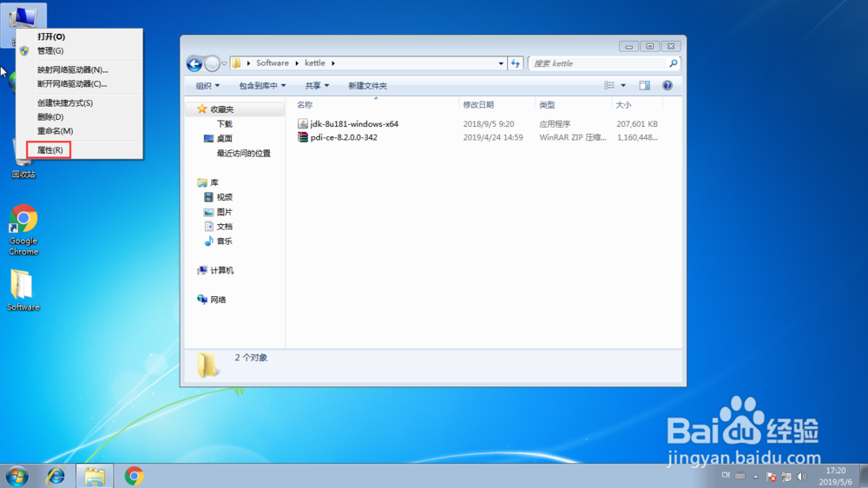Choose 打开(O) from the context menu
Screen dimensions: 868x488
tap(79, 36)
